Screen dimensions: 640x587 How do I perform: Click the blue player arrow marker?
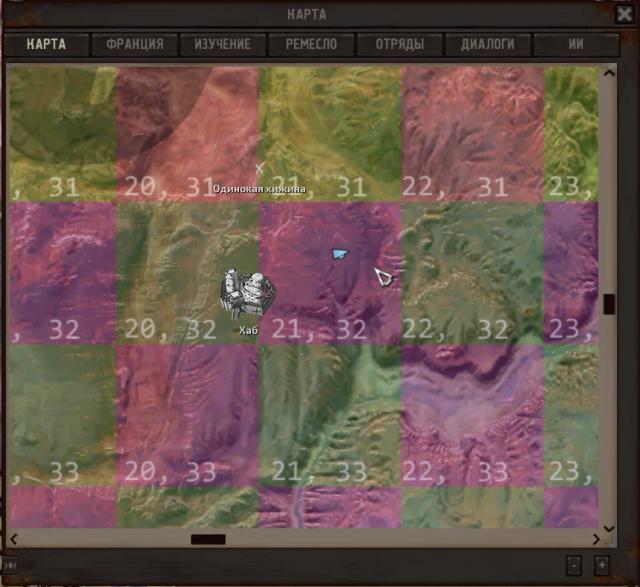[341, 255]
